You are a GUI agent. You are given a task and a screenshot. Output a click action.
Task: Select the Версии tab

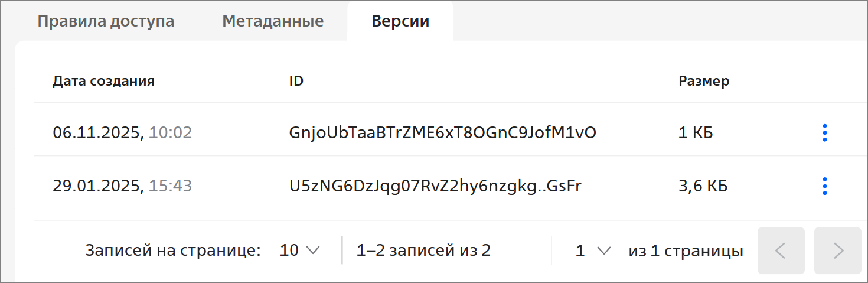point(400,21)
